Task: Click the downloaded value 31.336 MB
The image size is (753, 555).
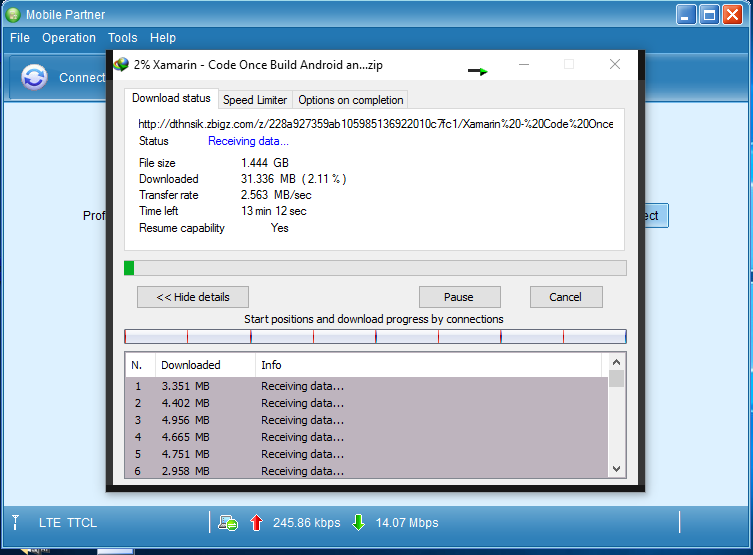Action: [293, 179]
